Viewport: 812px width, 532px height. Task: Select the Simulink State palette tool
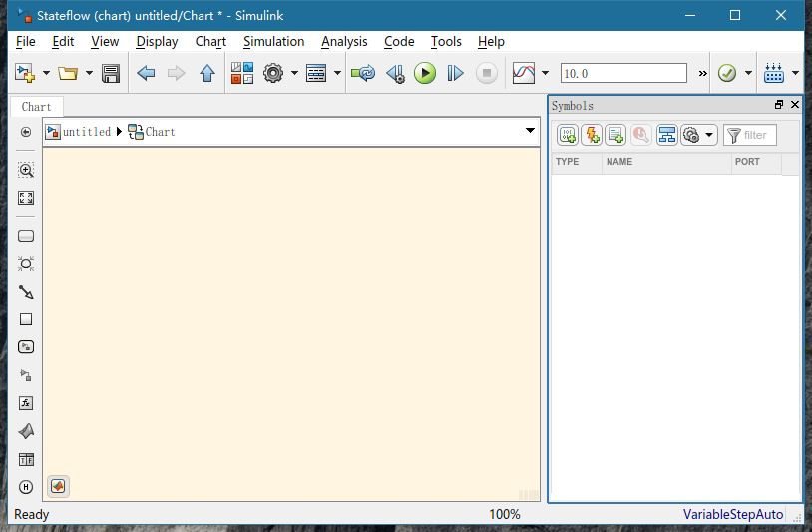tap(26, 347)
